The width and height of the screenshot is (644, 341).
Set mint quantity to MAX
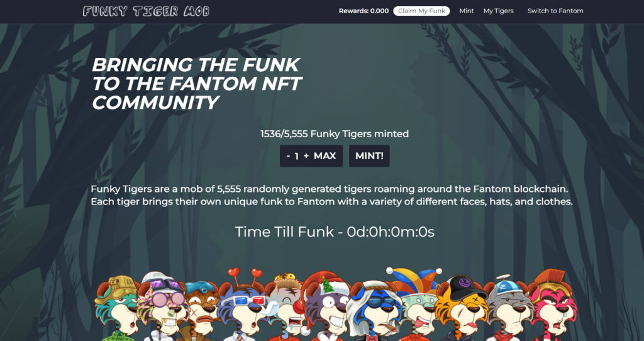coord(325,156)
